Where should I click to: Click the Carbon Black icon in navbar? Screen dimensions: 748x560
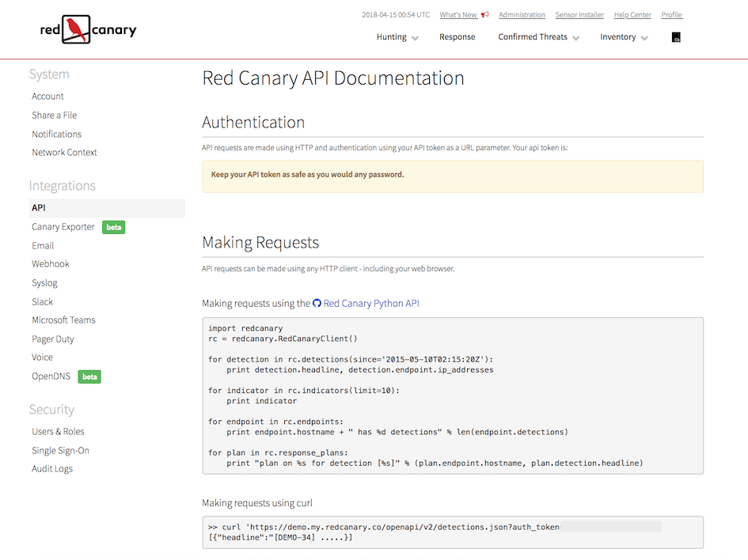676,37
